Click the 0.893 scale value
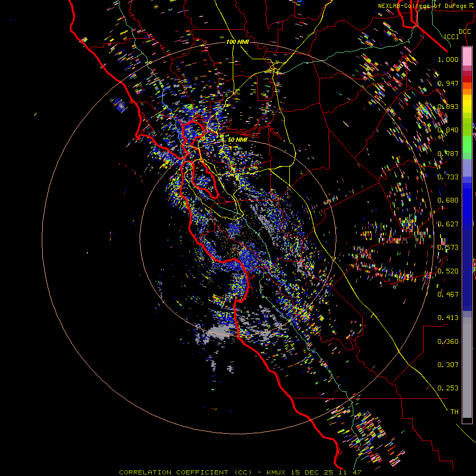This screenshot has width=476, height=476. pyautogui.click(x=448, y=106)
